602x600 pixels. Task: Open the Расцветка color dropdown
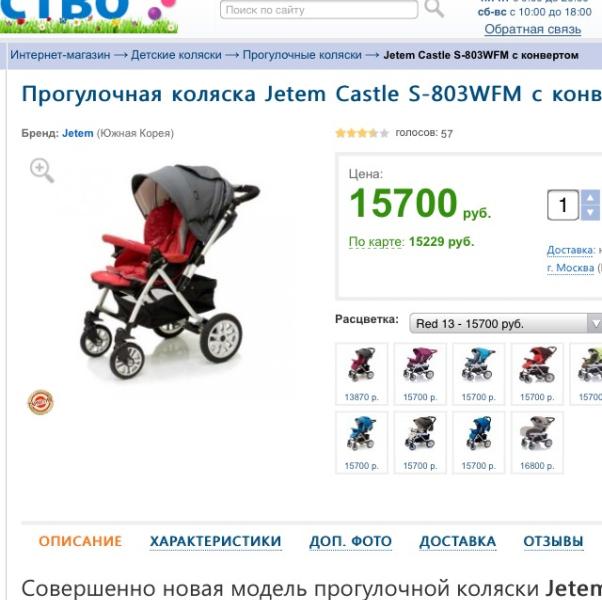[x=505, y=324]
